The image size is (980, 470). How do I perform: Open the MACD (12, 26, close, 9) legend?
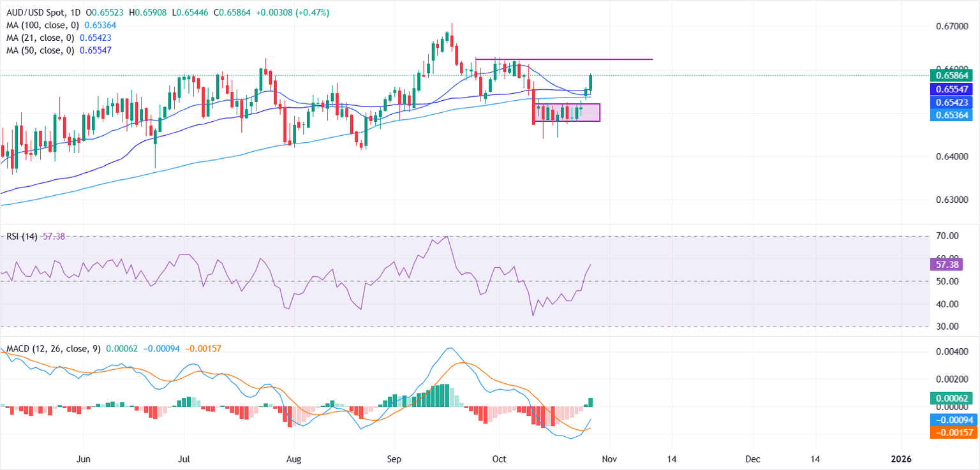pos(53,349)
